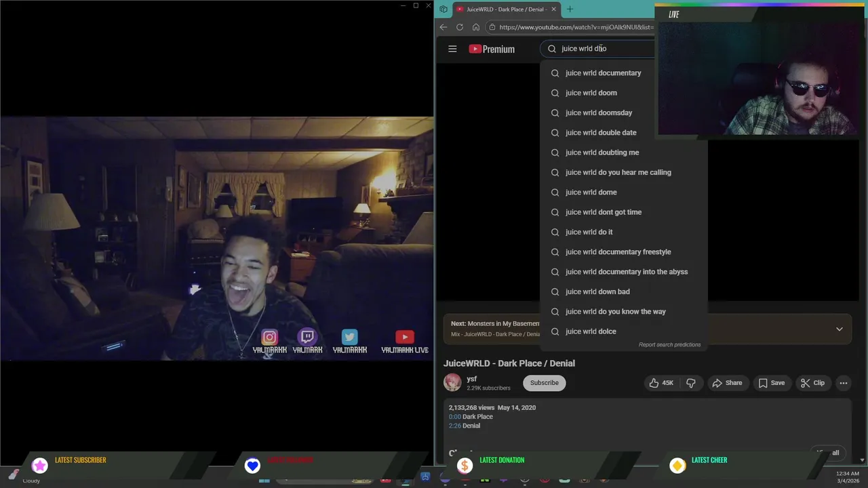868x488 pixels.
Task: Like the video (45K thumbs up)
Action: (661, 383)
